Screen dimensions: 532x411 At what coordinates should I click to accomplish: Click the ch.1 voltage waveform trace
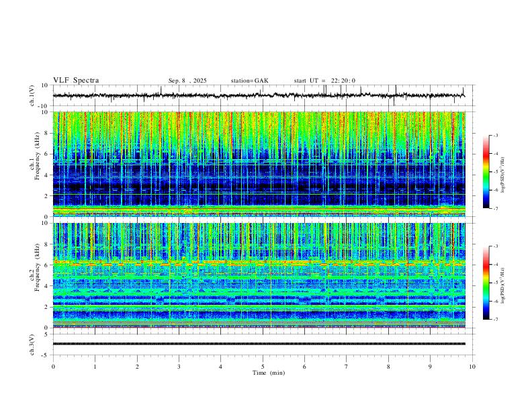(x=259, y=95)
